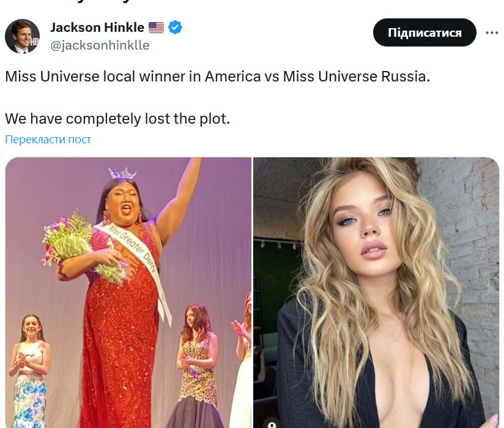The image size is (504, 428).
Task: Click the tagged-person icon on right photo
Action: (272, 424)
